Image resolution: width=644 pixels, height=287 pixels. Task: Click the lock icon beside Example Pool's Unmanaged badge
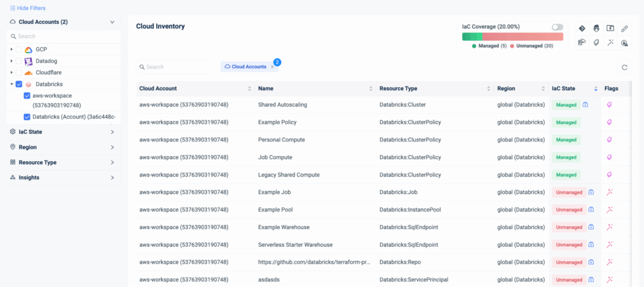pos(591,210)
